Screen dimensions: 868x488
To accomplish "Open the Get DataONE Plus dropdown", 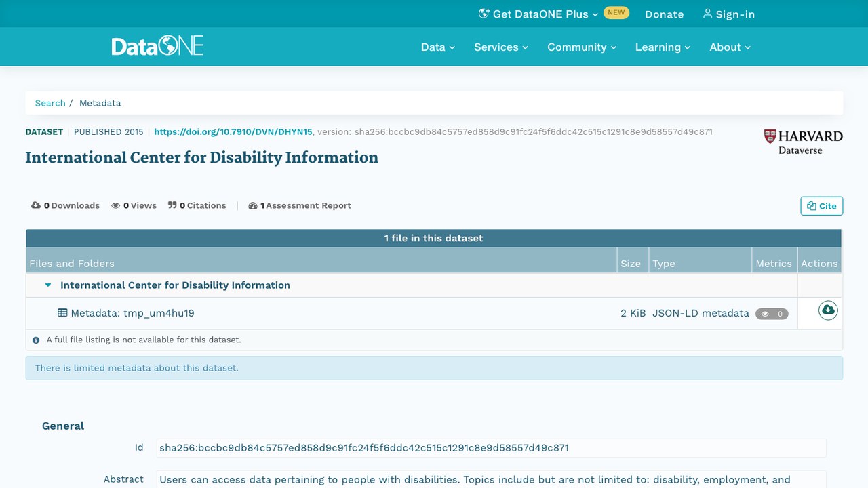I will click(538, 14).
